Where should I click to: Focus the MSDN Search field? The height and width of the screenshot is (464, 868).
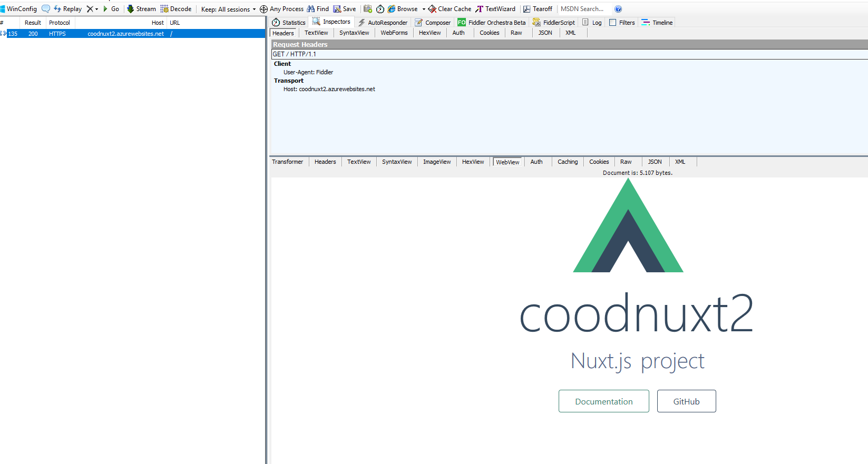(x=584, y=9)
